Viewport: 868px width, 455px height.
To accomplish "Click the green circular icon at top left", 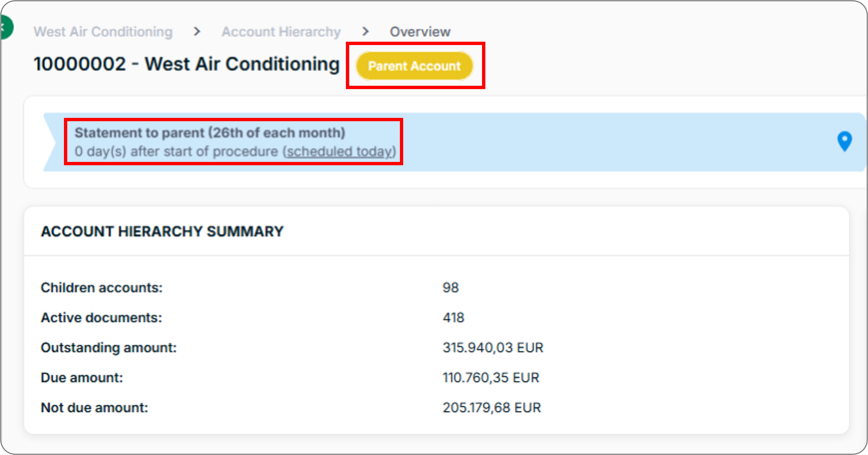I will point(6,27).
